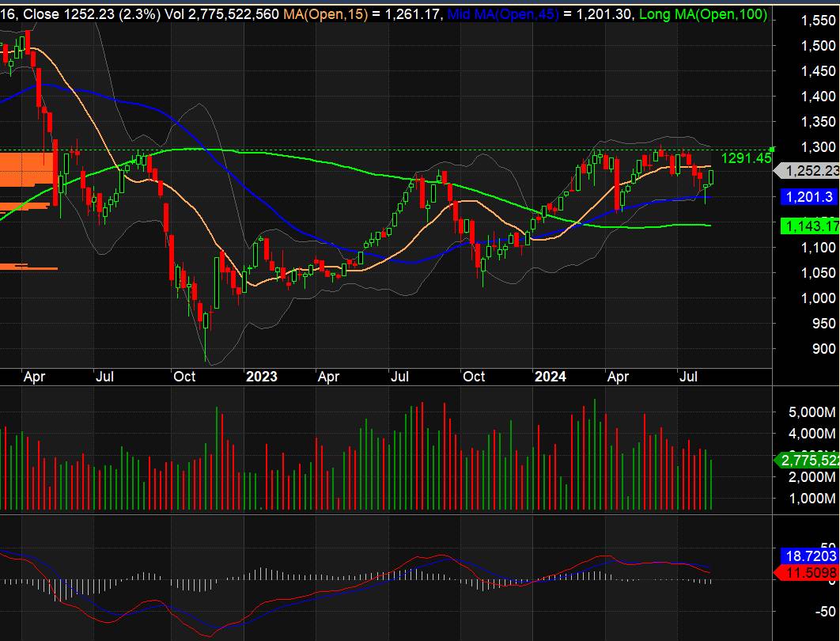
Task: Click the -50 label on MACD axis
Action: pos(824,612)
